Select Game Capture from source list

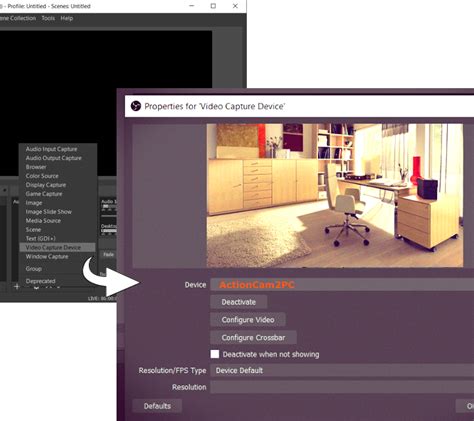(x=44, y=194)
